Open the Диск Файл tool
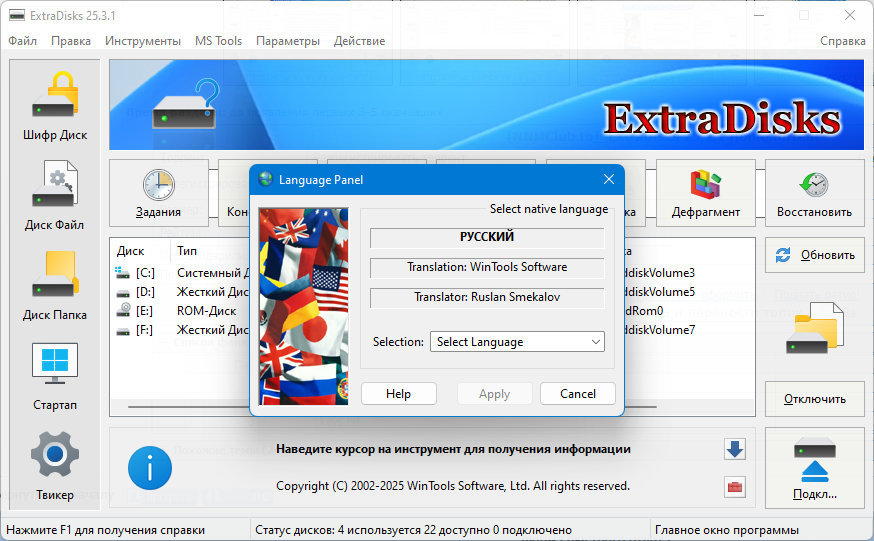The image size is (874, 541). pyautogui.click(x=55, y=196)
